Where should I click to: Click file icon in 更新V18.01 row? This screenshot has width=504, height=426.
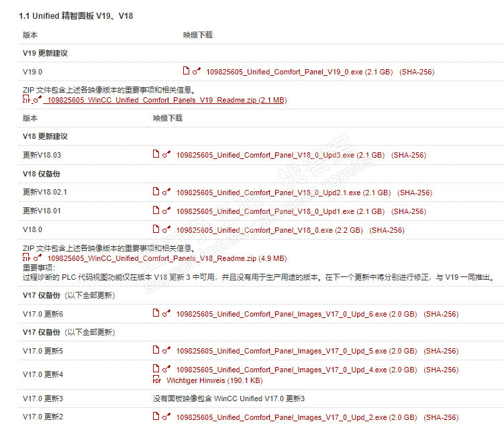point(156,210)
